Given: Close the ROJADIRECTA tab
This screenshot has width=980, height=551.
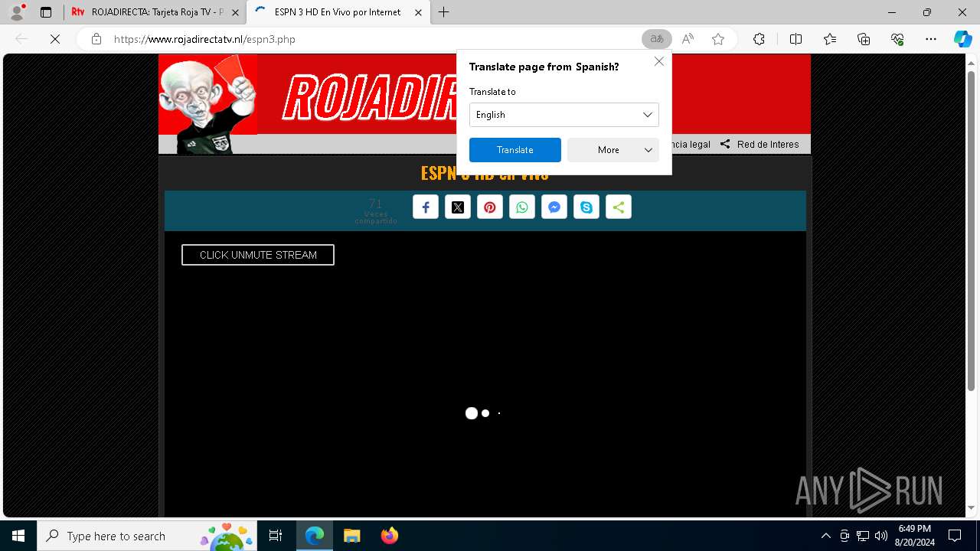Looking at the screenshot, I should [237, 12].
